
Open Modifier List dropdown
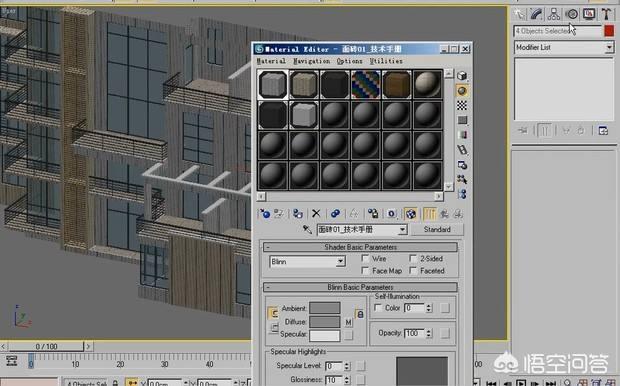point(609,47)
